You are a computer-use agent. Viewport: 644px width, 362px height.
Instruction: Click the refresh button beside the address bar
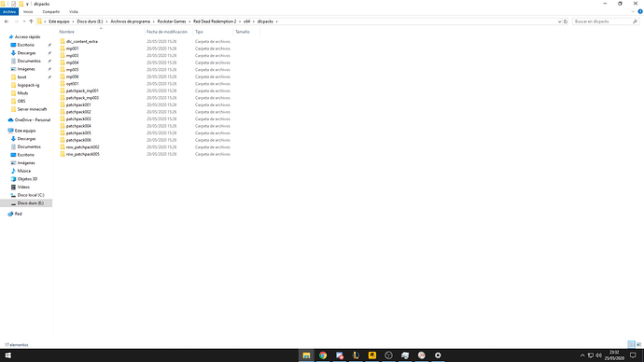tap(566, 21)
